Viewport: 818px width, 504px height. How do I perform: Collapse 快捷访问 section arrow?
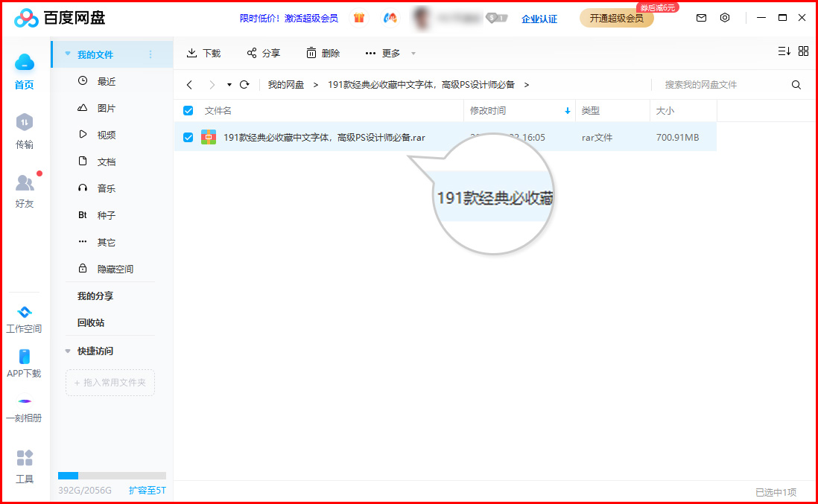tap(68, 351)
